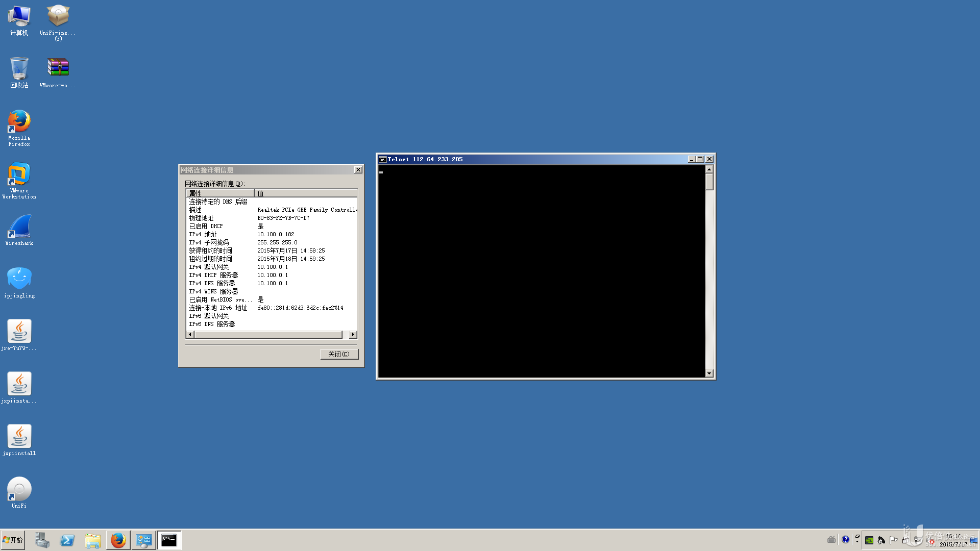
Task: Select the ipjingling desktop icon
Action: pos(19,283)
